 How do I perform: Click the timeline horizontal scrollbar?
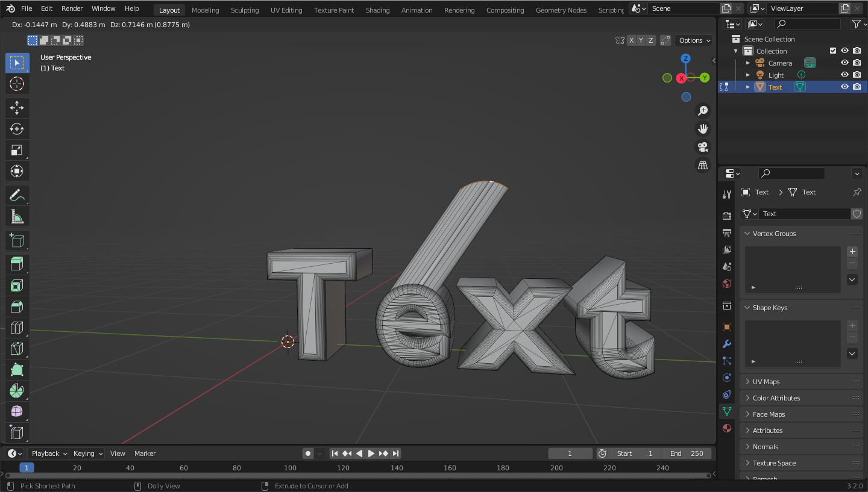pos(358,476)
